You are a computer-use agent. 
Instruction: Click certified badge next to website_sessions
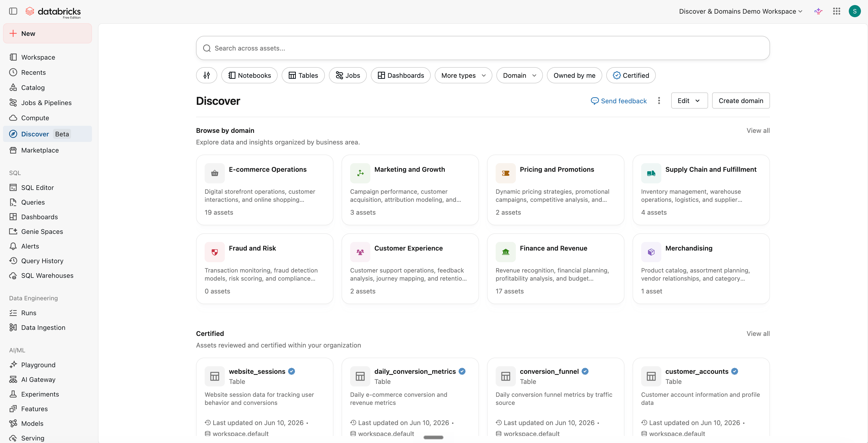coord(292,371)
